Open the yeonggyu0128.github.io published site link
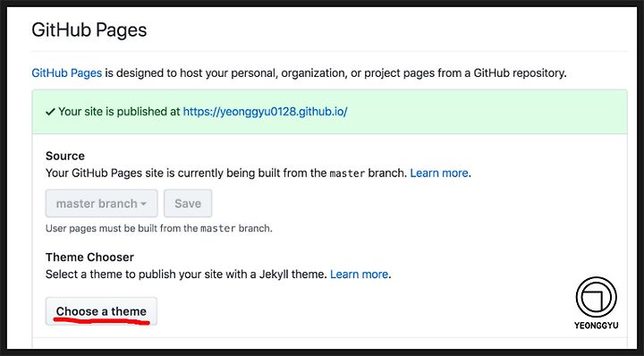The height and width of the screenshot is (356, 644). coord(265,111)
